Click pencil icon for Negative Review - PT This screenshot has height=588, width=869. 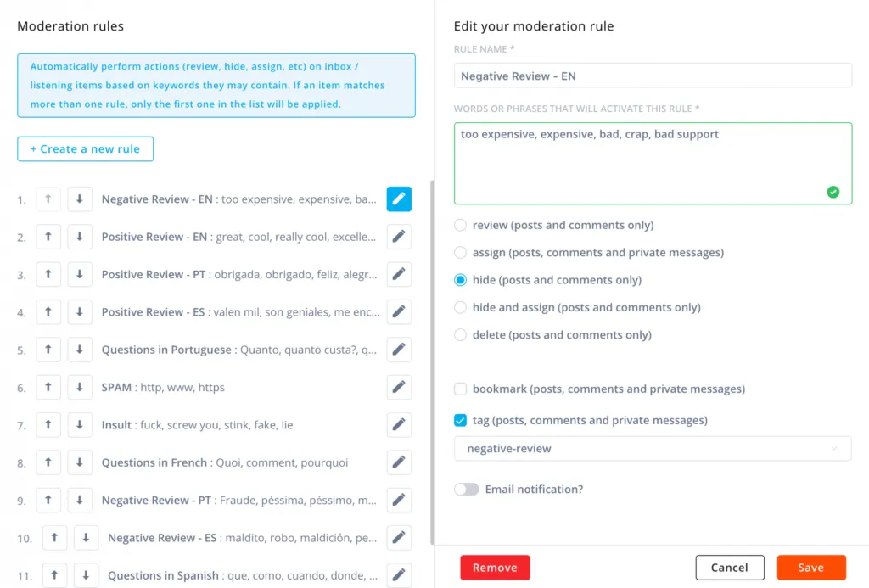[x=399, y=501]
